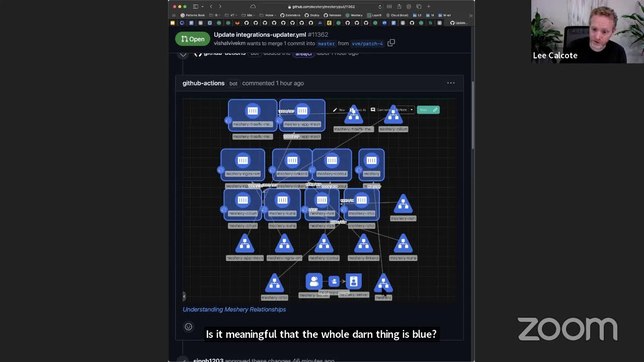The width and height of the screenshot is (644, 362).
Task: Select the meshery-linkerd service triangle node
Action: pyautogui.click(x=363, y=244)
